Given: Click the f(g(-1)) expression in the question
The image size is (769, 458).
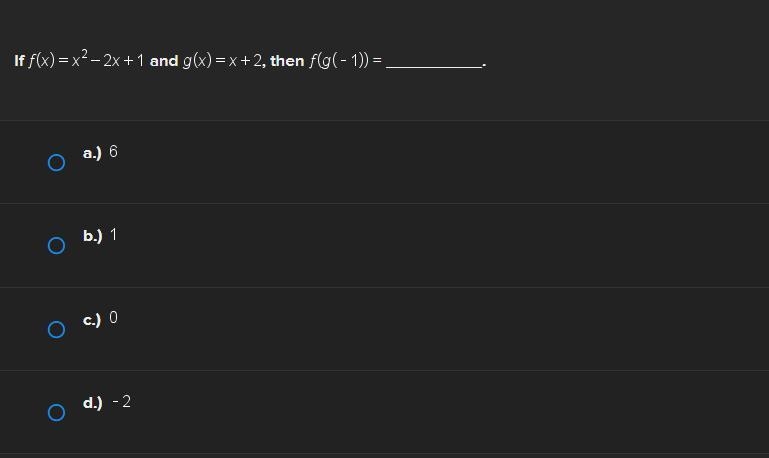Looking at the screenshot, I should [x=339, y=60].
